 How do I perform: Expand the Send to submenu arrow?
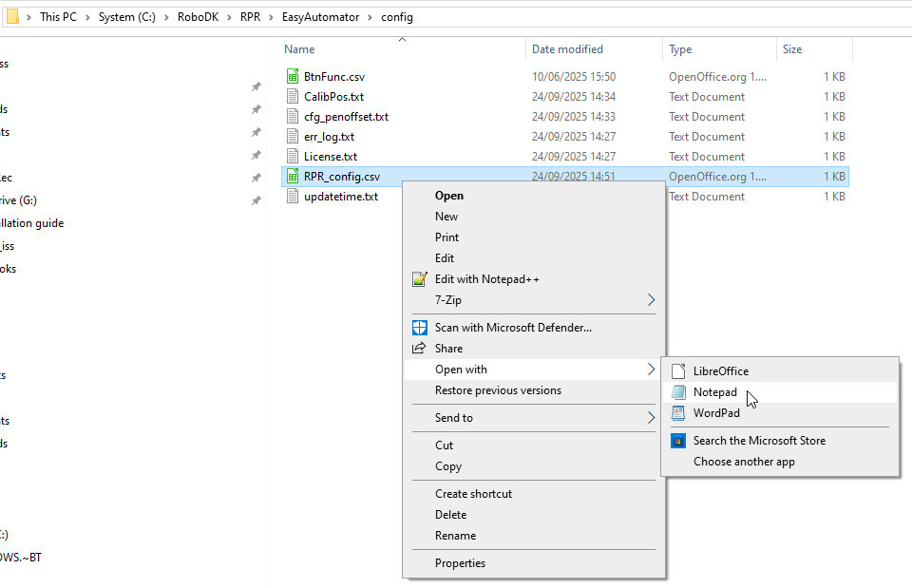coord(651,418)
